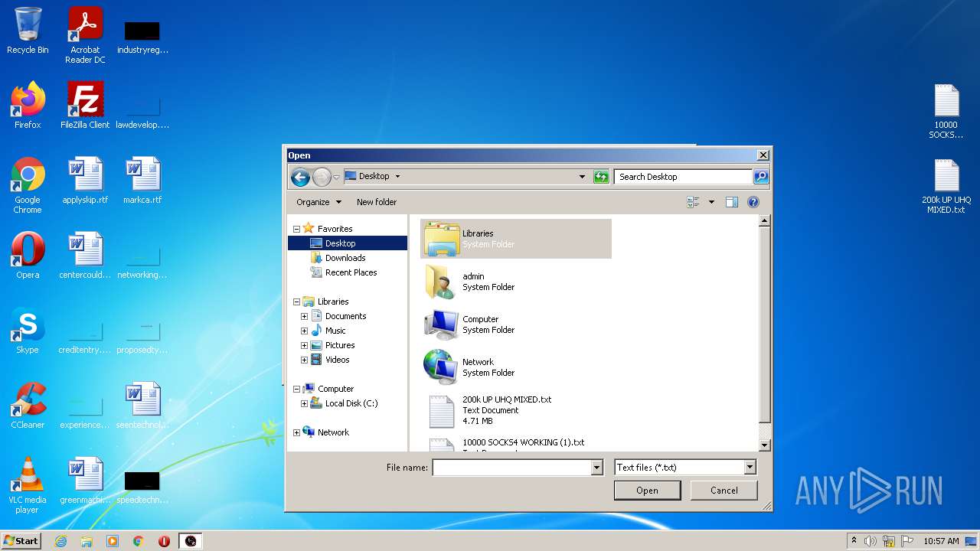Expand the Pictures library node
The image size is (980, 551).
305,345
